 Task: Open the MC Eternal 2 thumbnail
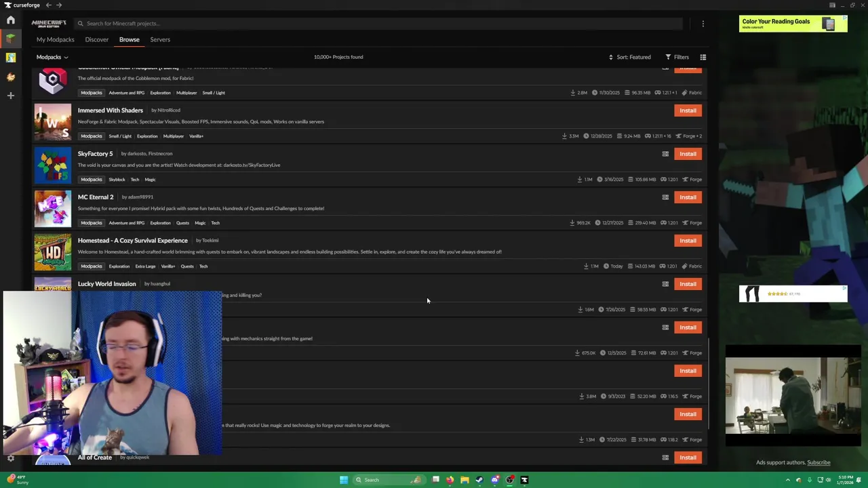click(53, 208)
